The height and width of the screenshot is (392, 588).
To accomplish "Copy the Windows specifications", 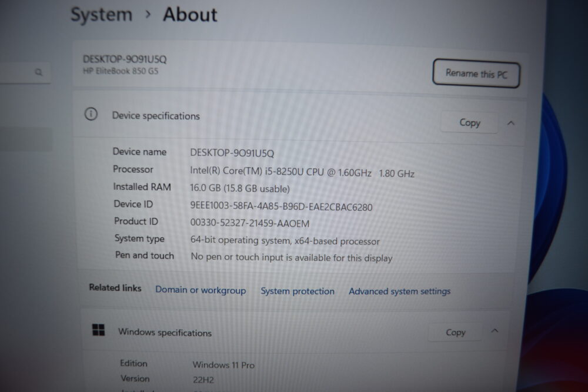I will [455, 333].
